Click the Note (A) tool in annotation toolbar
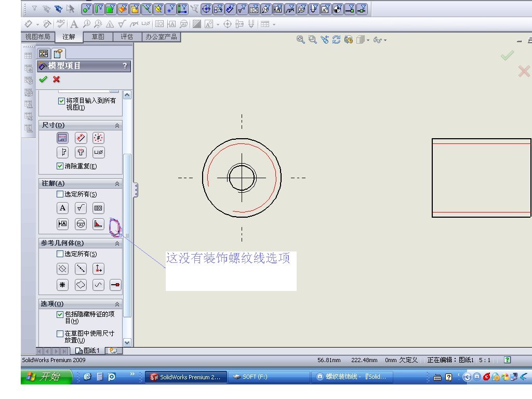Screen dimensions: 532x399 [74, 24]
